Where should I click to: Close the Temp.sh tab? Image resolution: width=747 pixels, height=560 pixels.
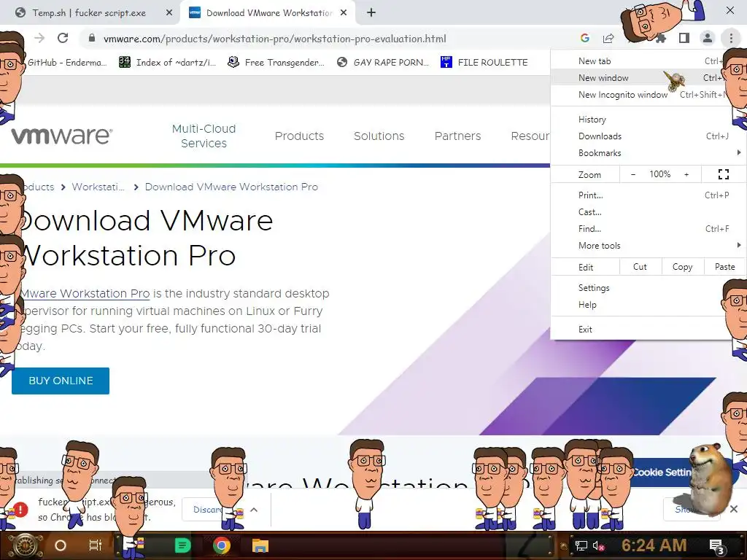[x=169, y=13]
